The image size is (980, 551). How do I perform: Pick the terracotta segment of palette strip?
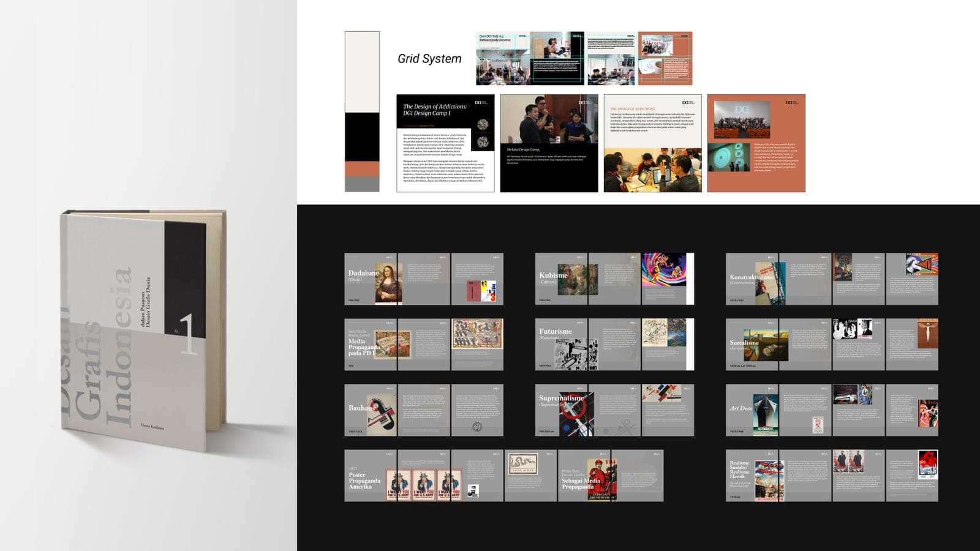click(x=362, y=169)
